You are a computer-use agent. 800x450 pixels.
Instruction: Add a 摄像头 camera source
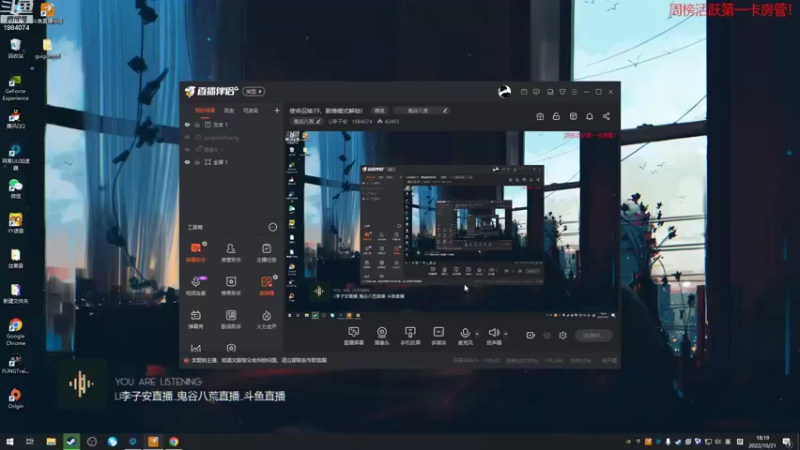(x=382, y=336)
